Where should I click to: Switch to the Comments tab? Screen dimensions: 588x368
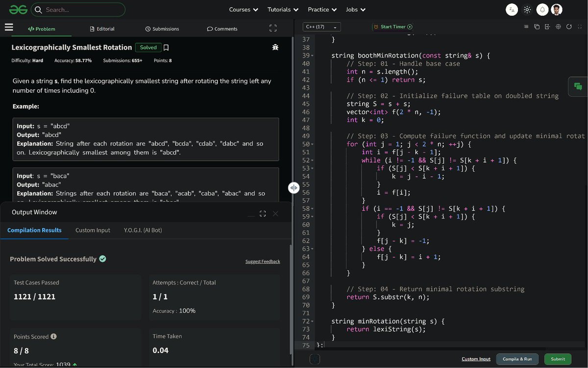coord(222,28)
